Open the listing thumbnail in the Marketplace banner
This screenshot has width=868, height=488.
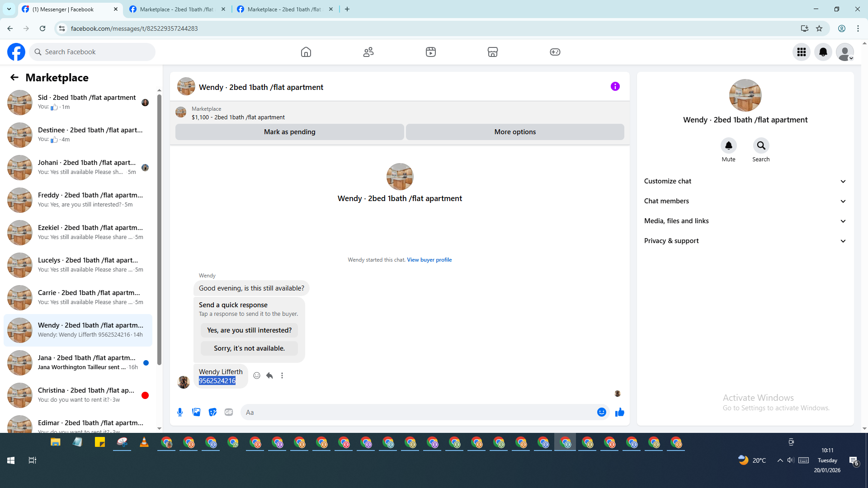coord(181,113)
